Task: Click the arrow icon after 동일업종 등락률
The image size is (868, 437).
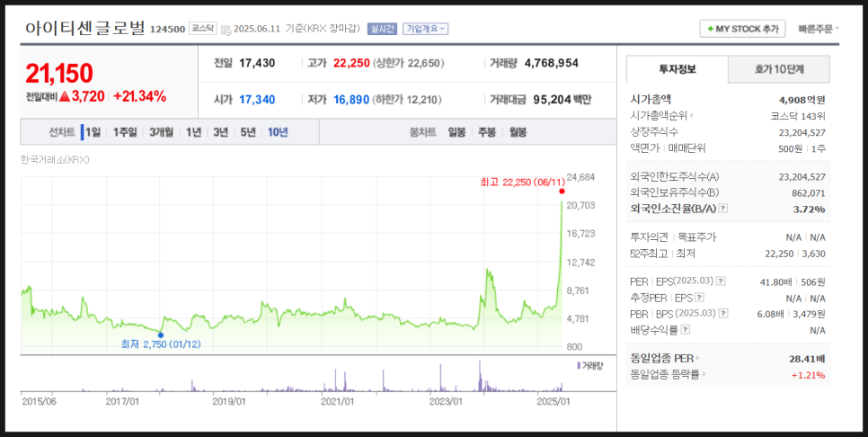Action: 704,374
